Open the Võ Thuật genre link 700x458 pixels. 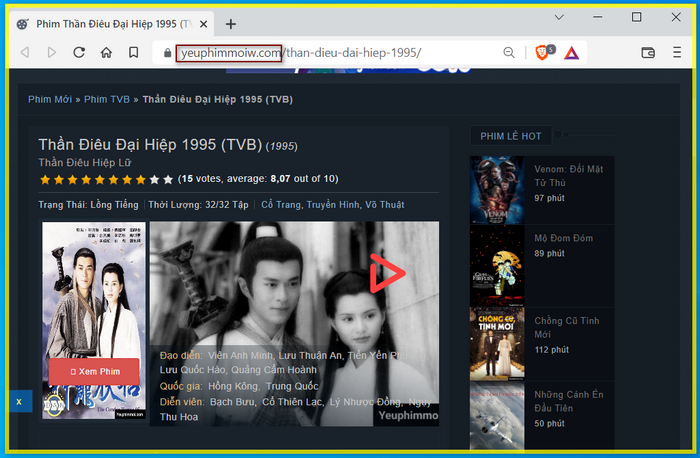coord(384,204)
